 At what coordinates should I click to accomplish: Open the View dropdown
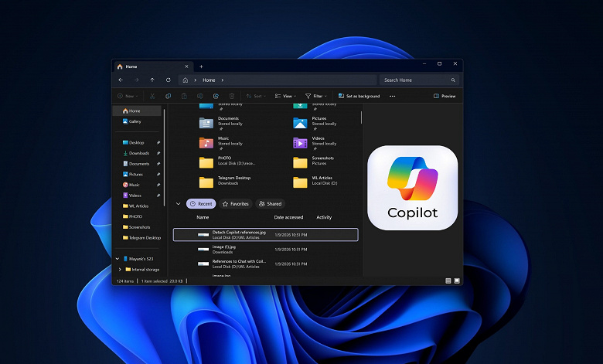[285, 96]
